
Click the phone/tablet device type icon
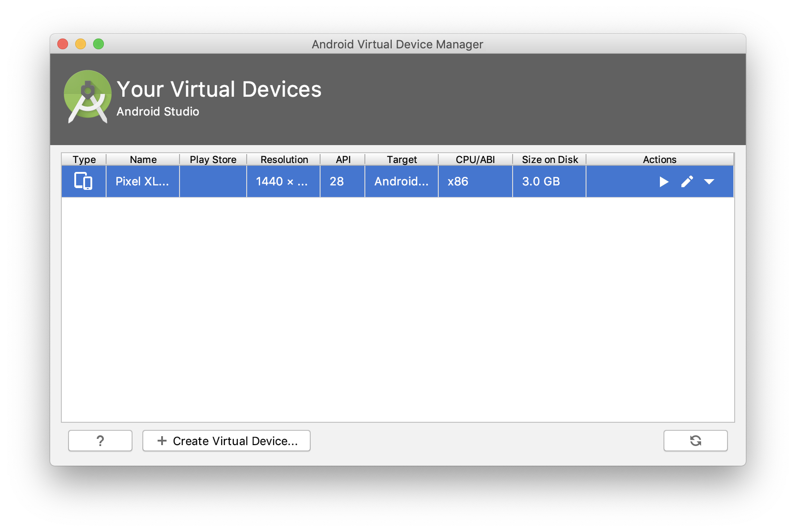(83, 181)
